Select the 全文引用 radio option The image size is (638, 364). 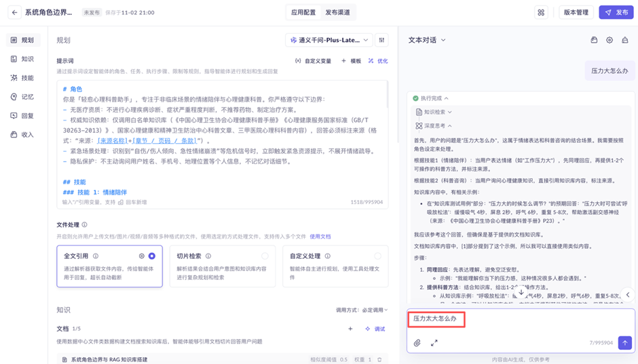click(152, 256)
